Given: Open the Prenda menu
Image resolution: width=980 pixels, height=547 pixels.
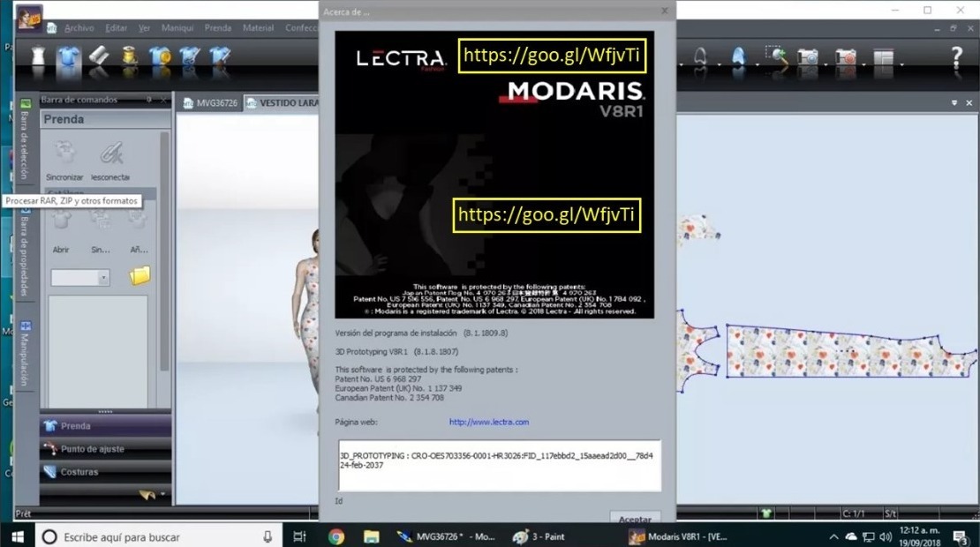Looking at the screenshot, I should coord(217,27).
